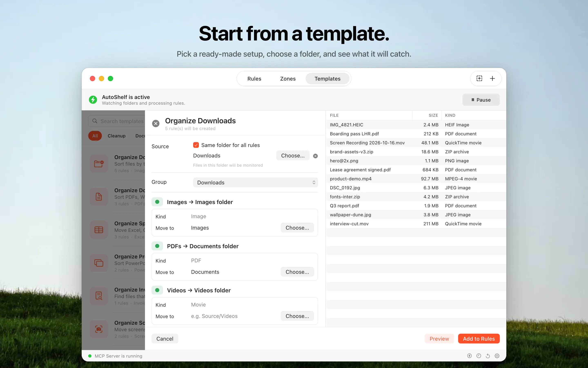The width and height of the screenshot is (588, 368).
Task: Toggle the Images → Images folder rule
Action: point(157,202)
